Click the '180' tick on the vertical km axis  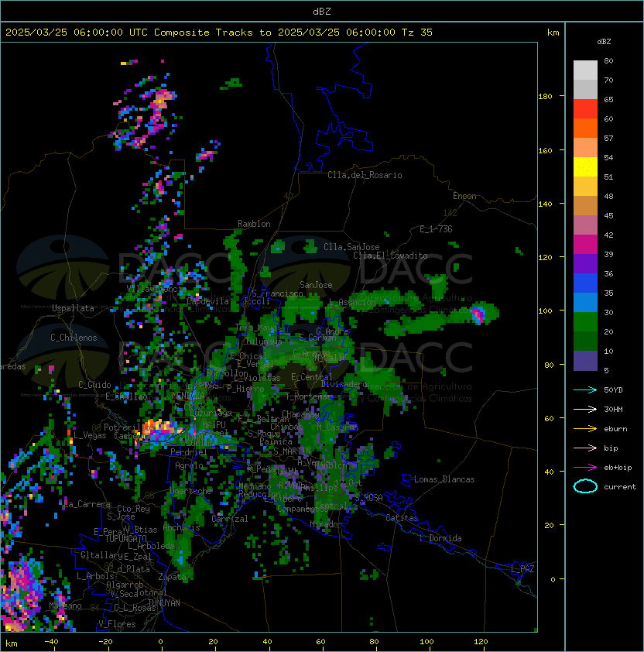545,97
